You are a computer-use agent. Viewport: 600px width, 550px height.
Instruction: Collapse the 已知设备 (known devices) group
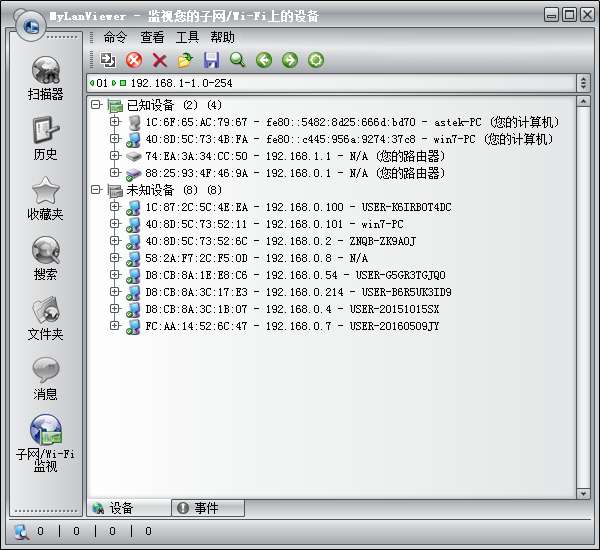[96, 105]
